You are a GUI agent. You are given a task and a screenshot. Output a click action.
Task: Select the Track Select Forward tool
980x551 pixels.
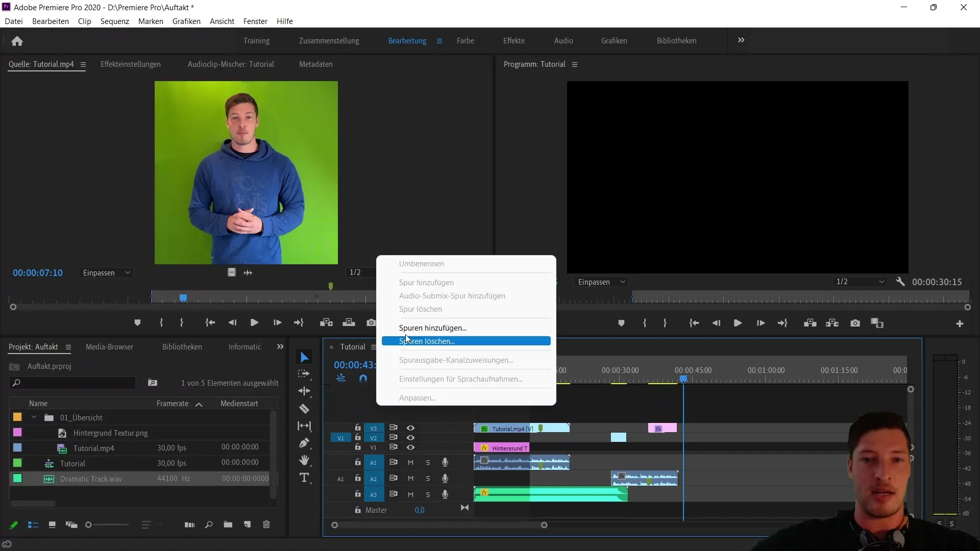click(304, 374)
